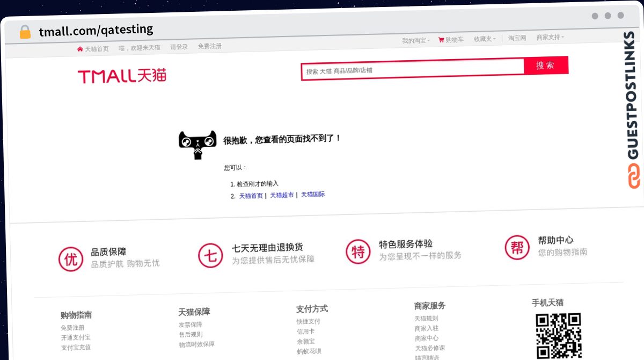The height and width of the screenshot is (360, 644).
Task: Click 发票保障 footer link
Action: point(191,325)
